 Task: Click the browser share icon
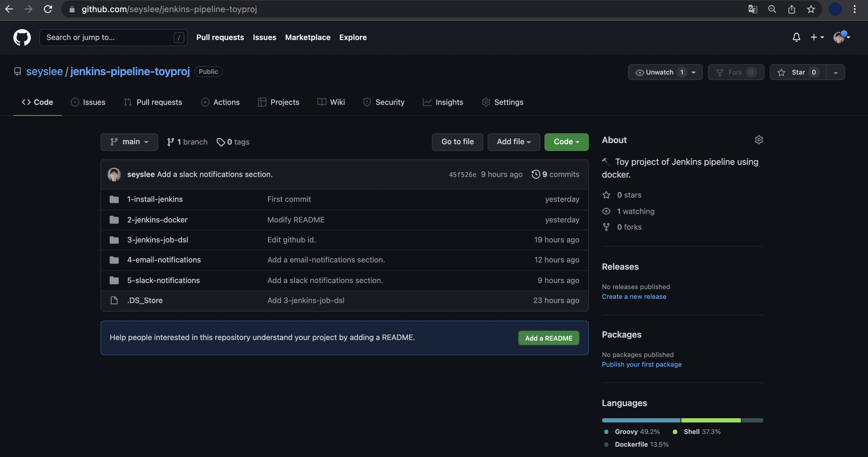[x=791, y=9]
